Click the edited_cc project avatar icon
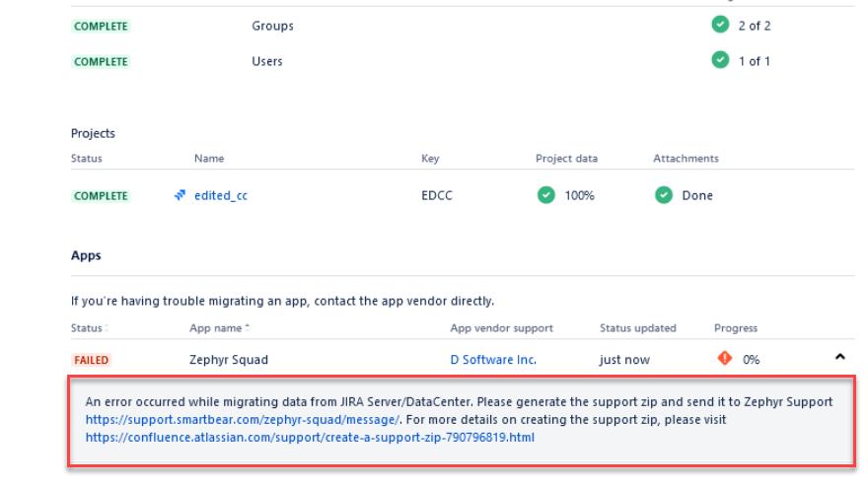The height and width of the screenshot is (489, 868). click(181, 195)
